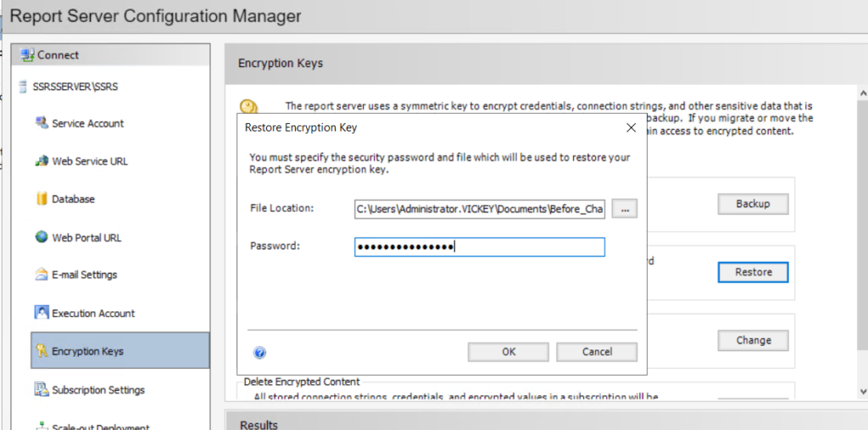Click the Encryption Keys key icon

(x=42, y=351)
